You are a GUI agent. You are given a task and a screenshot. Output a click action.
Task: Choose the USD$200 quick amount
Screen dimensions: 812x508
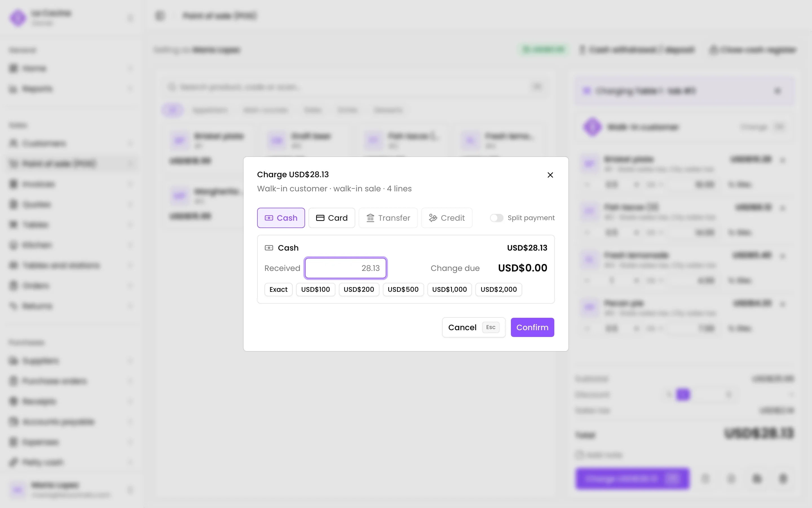[359, 290]
